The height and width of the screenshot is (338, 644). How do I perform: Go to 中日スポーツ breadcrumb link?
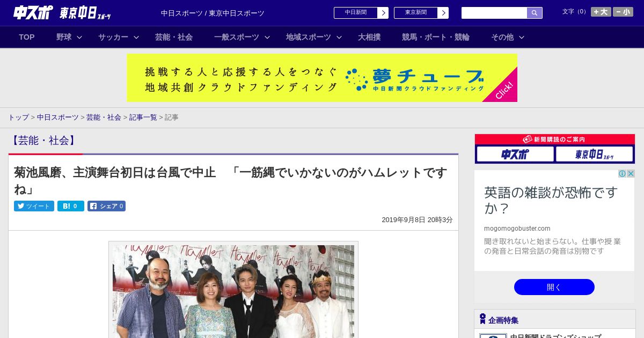pyautogui.click(x=58, y=117)
